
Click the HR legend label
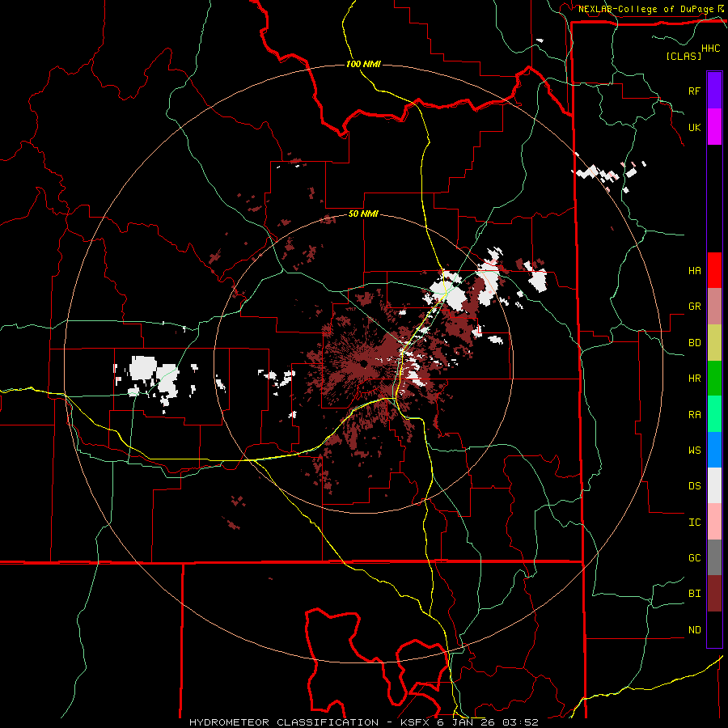click(694, 379)
